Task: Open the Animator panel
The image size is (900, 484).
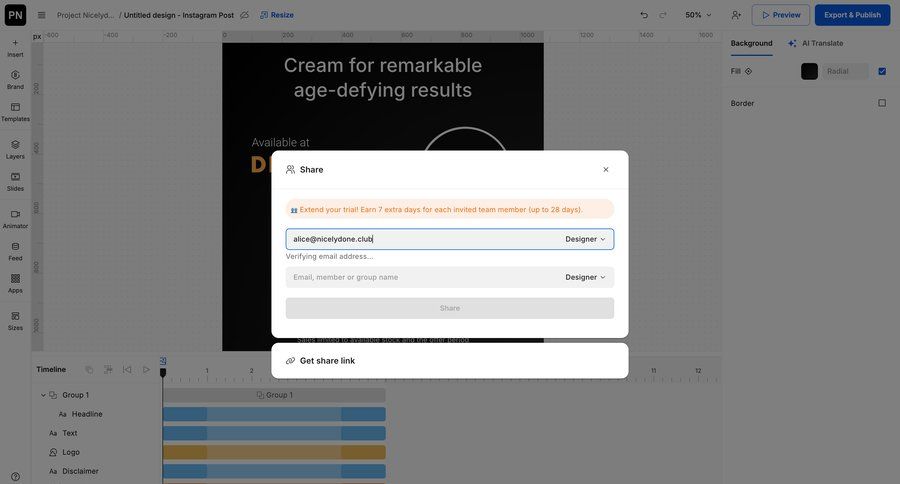Action: pyautogui.click(x=15, y=218)
